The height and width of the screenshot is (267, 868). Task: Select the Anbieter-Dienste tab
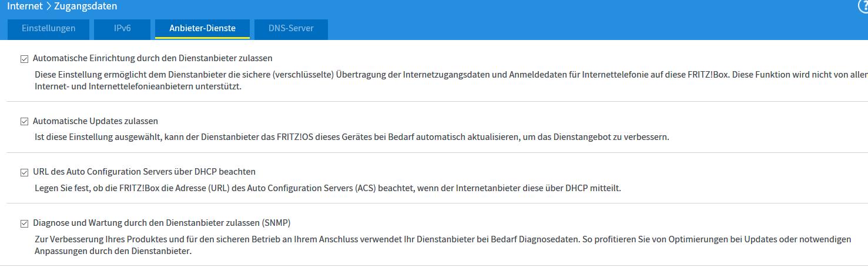(x=202, y=28)
